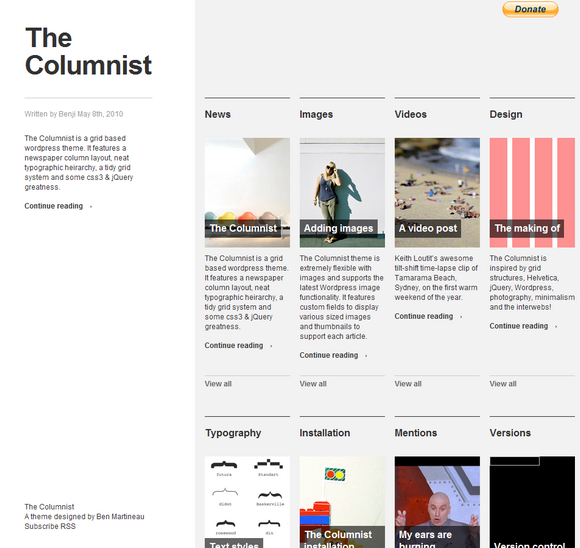Continue reading the Design column post
Viewport: 580px width, 548px height.
(519, 326)
